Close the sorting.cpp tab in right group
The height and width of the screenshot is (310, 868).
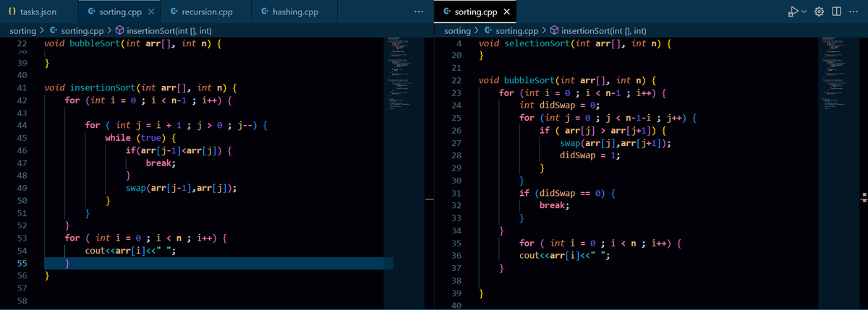(x=506, y=12)
